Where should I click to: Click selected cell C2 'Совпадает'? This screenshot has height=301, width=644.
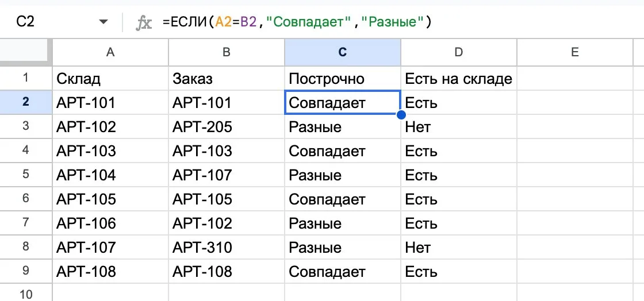click(343, 102)
